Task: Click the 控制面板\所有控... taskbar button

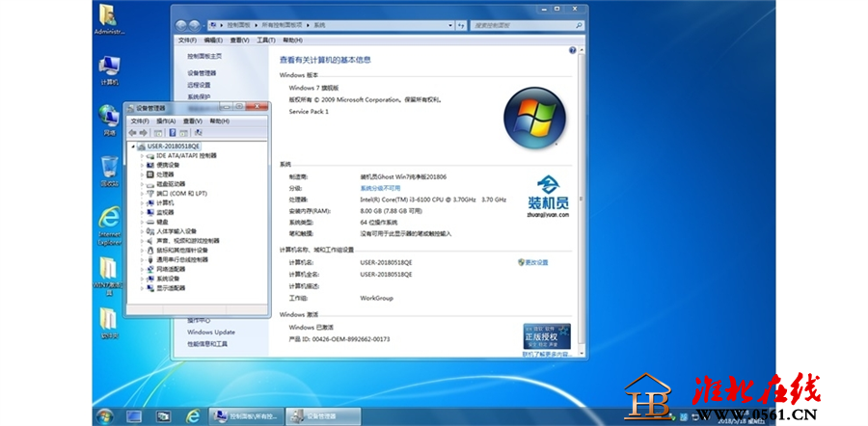Action: (247, 416)
